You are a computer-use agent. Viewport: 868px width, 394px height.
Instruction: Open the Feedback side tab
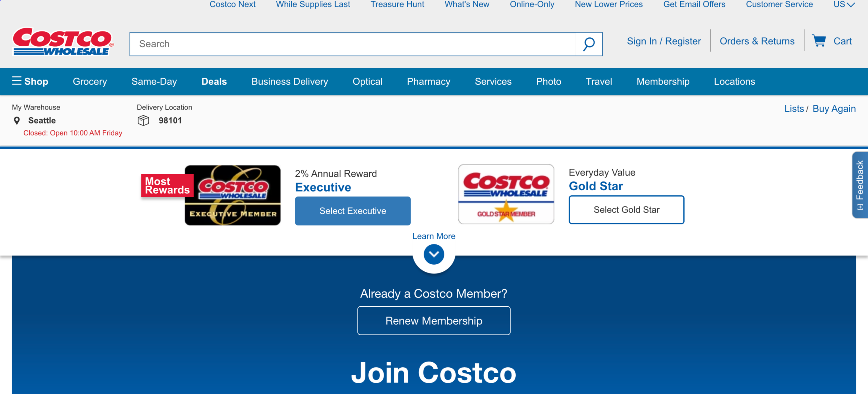[x=860, y=185]
